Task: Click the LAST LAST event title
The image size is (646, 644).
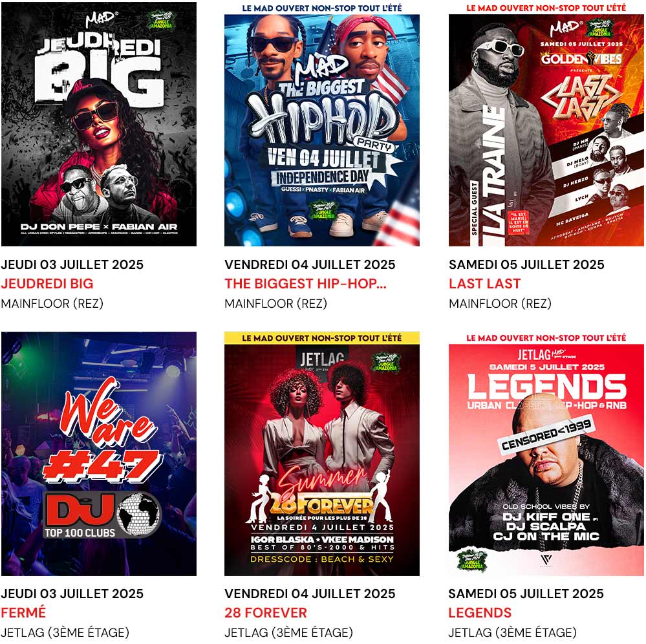Action: [484, 283]
